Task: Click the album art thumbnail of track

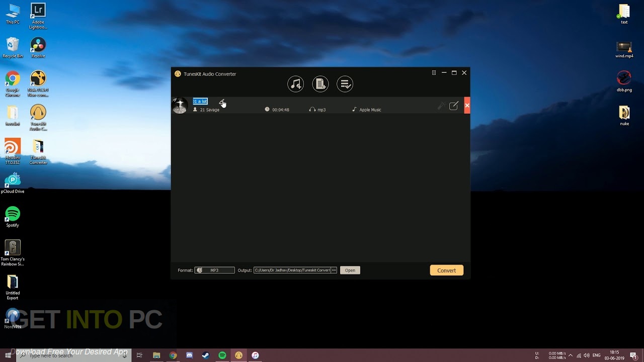Action: pyautogui.click(x=180, y=106)
